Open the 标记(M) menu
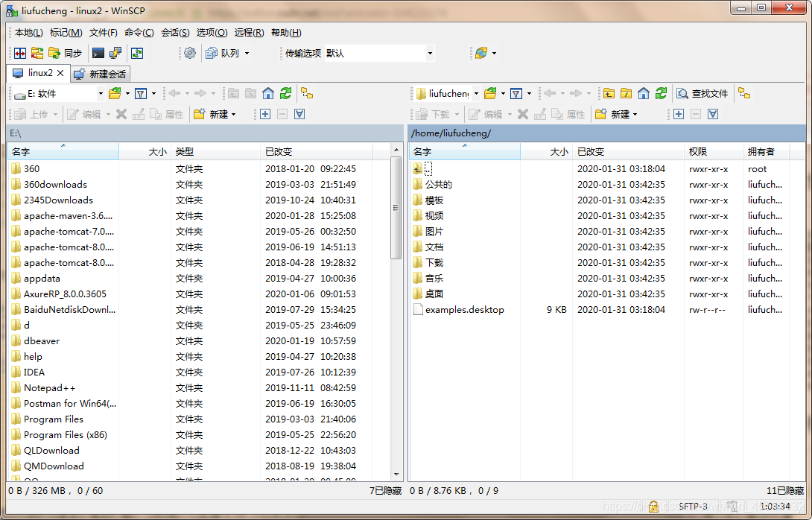This screenshot has height=520, width=812. (66, 33)
